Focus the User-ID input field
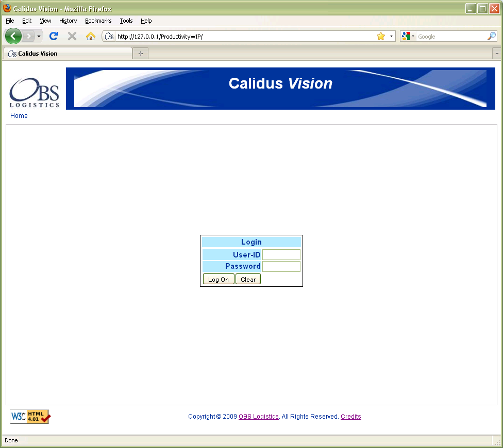This screenshot has height=448, width=503. click(x=281, y=255)
